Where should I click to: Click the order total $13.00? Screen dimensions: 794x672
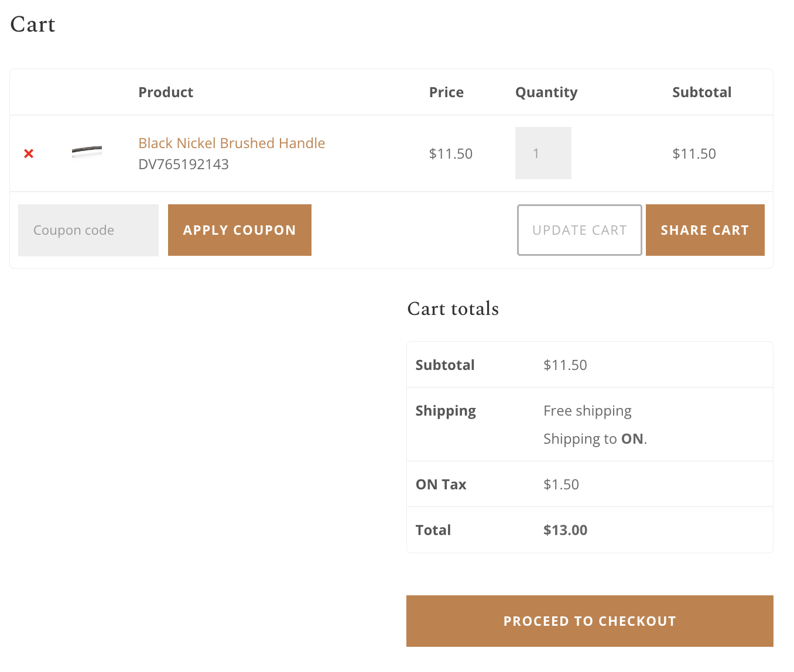point(565,530)
